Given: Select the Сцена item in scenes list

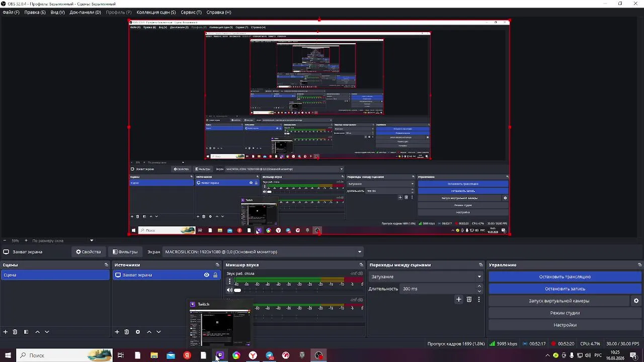Looking at the screenshot, I should [55, 275].
